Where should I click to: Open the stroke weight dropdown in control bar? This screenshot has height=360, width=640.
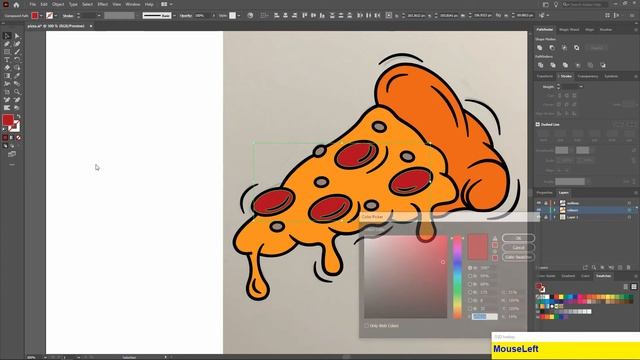99,16
